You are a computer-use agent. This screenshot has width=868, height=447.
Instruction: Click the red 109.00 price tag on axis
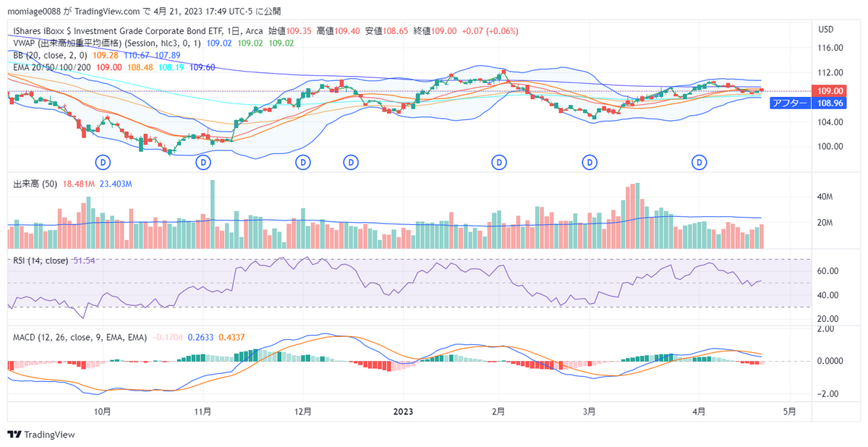[828, 90]
